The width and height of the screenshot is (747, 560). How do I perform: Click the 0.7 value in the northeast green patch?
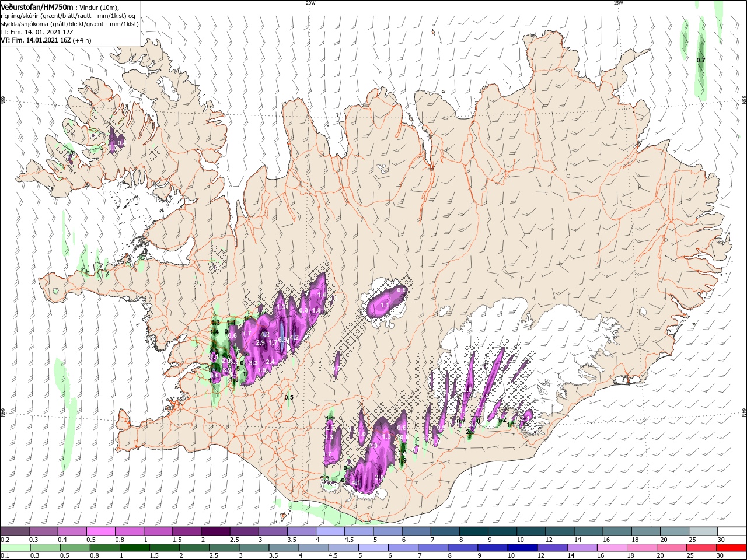[x=701, y=60]
